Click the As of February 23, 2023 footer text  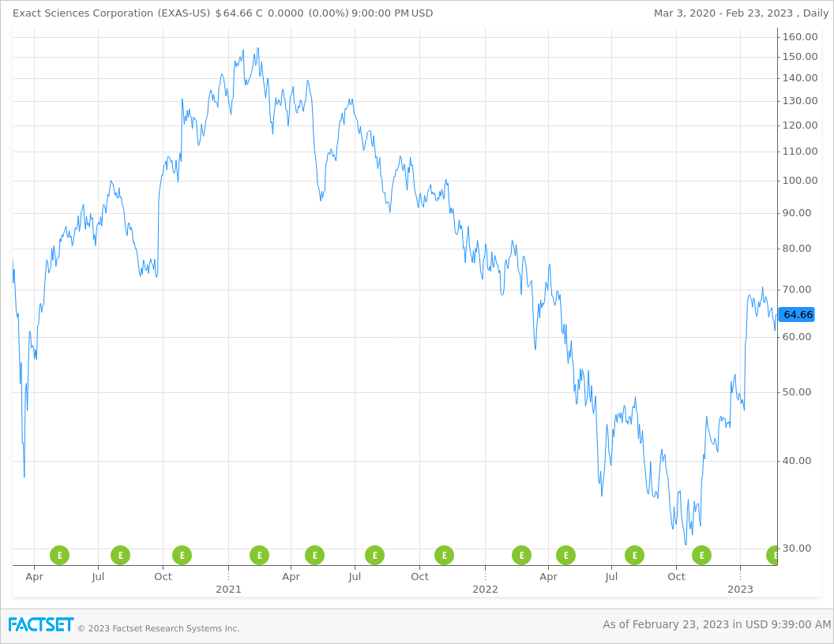click(716, 624)
